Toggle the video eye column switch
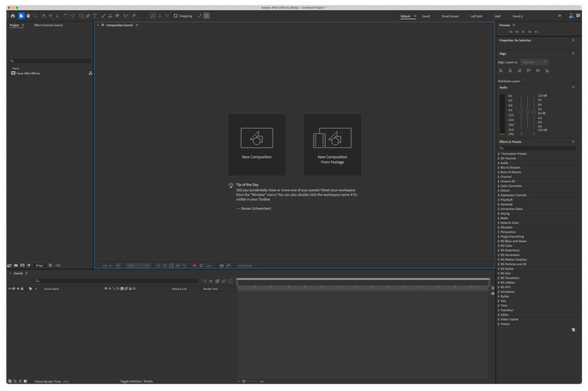The width and height of the screenshot is (588, 391). (x=9, y=289)
